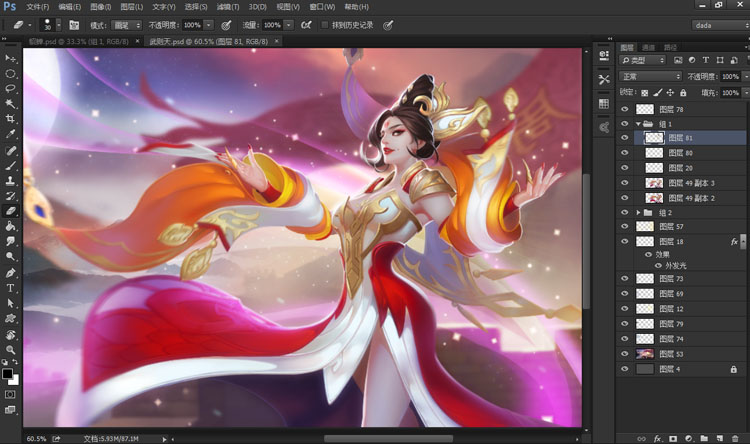Viewport: 750px width, 444px height.
Task: Select the Move tool
Action: pyautogui.click(x=10, y=58)
